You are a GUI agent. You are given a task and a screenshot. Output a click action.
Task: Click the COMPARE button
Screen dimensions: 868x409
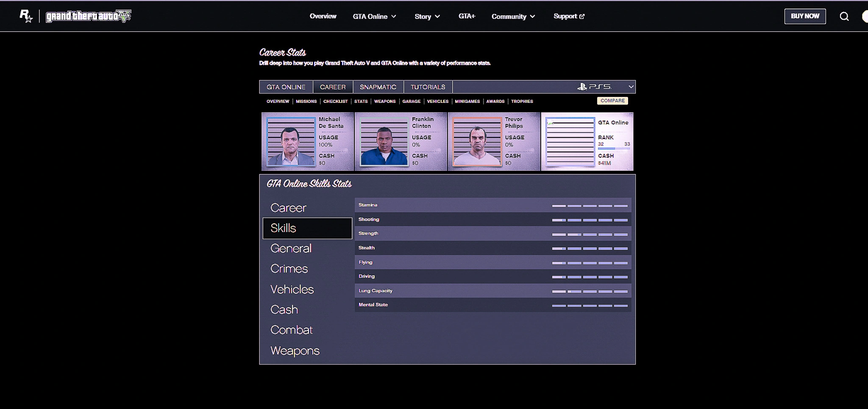point(612,101)
